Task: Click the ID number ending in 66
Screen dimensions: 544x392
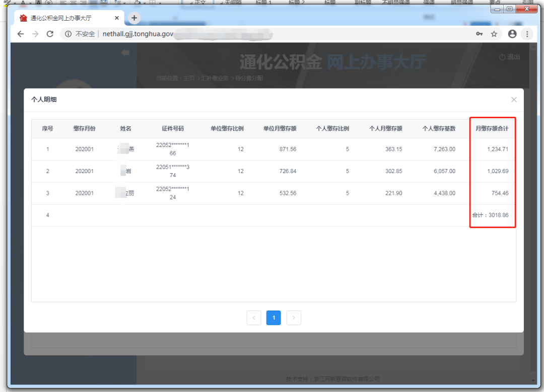Action: pyautogui.click(x=173, y=149)
